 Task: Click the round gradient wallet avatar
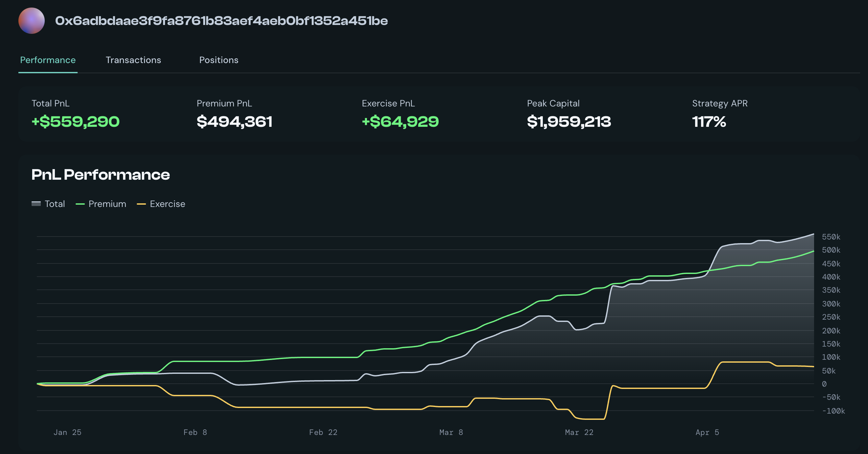31,21
